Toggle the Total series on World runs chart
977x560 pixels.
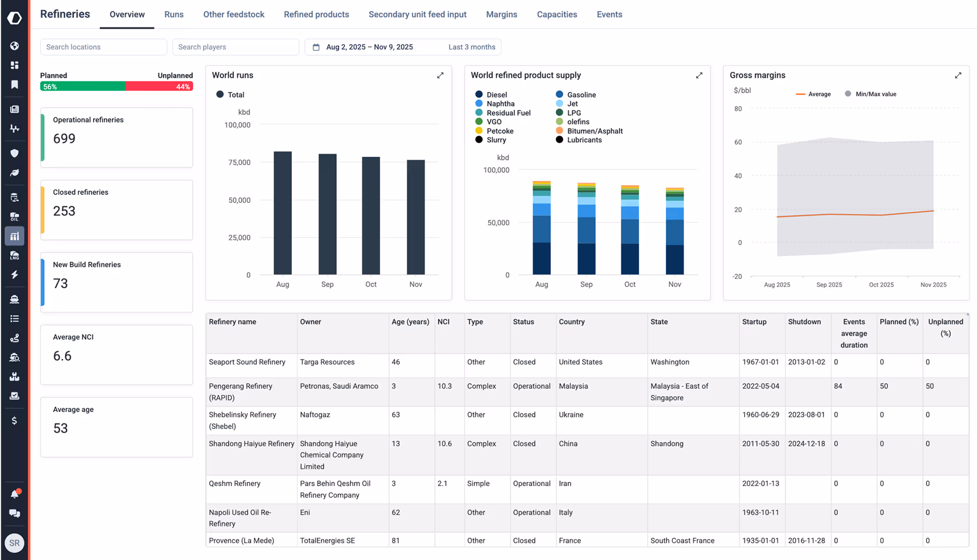(x=231, y=94)
